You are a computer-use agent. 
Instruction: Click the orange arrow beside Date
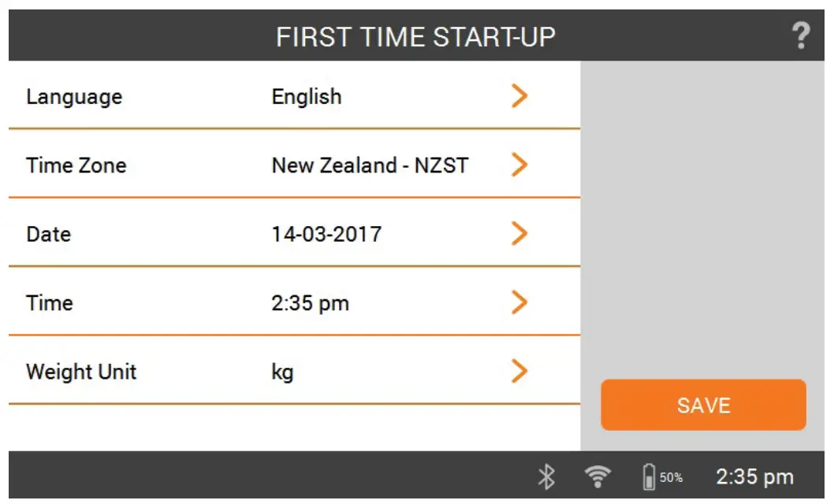[519, 233]
